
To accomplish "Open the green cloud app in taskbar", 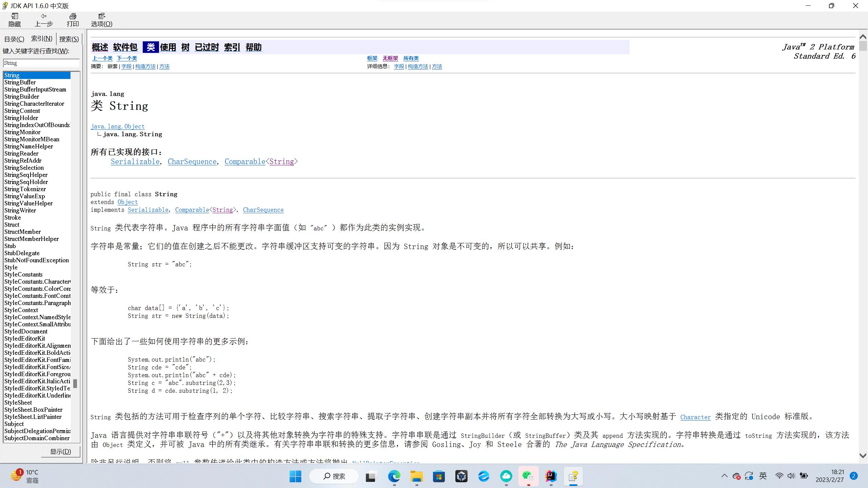I will pyautogui.click(x=506, y=476).
